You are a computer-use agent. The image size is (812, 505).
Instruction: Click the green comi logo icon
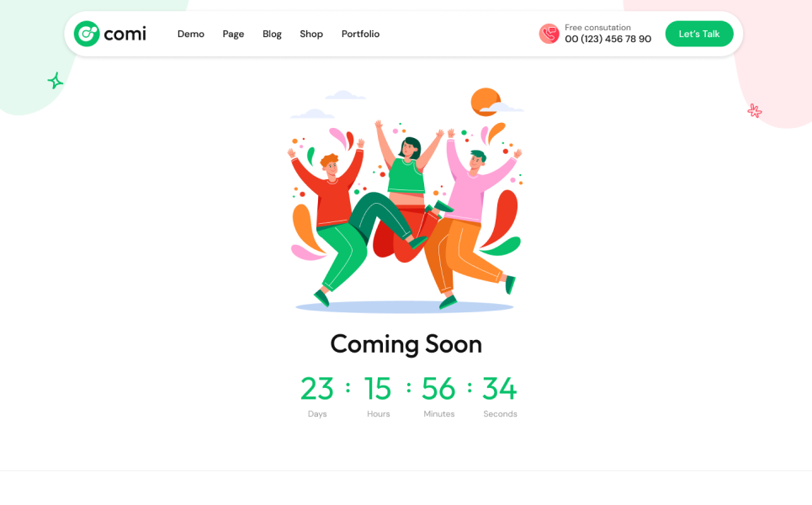87,34
